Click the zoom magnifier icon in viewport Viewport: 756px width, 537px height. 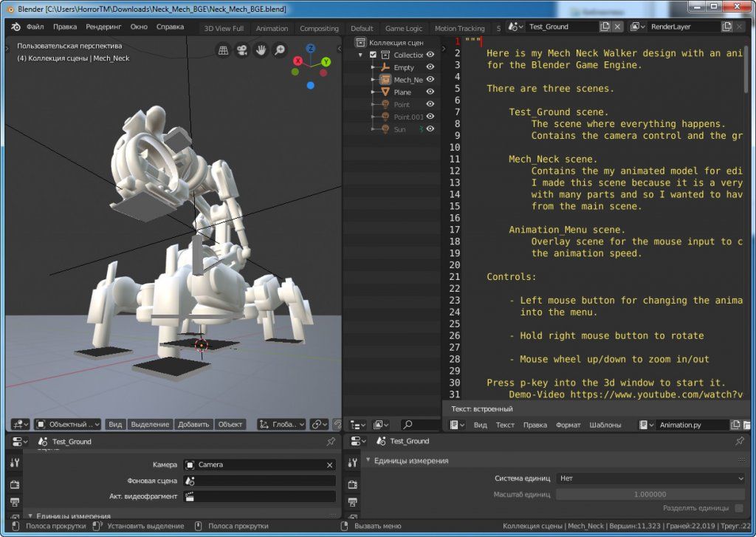click(x=280, y=50)
